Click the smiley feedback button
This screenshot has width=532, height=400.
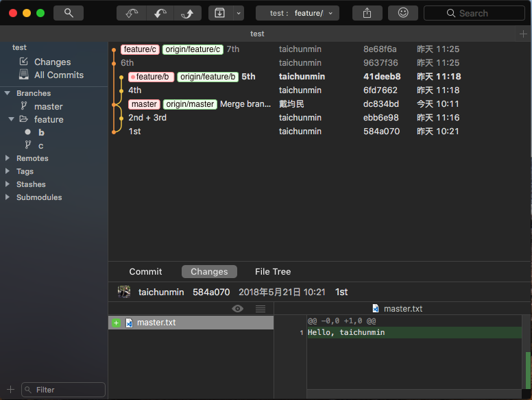click(402, 13)
